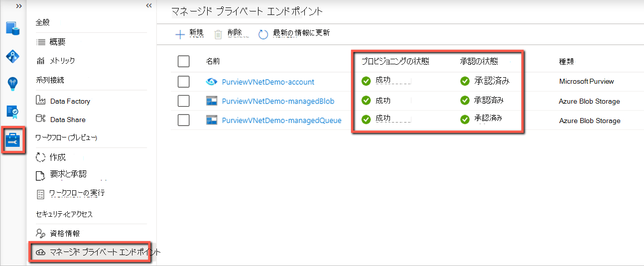
Task: Click the storage icon for PurviewVNetDemo-managedBlob
Action: (212, 101)
